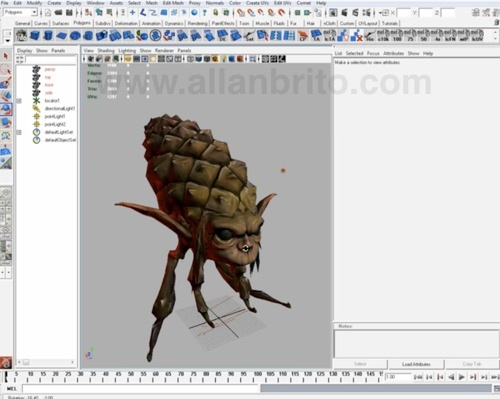500x399 pixels.
Task: Click the TA shelf icon
Action: [x=316, y=35]
